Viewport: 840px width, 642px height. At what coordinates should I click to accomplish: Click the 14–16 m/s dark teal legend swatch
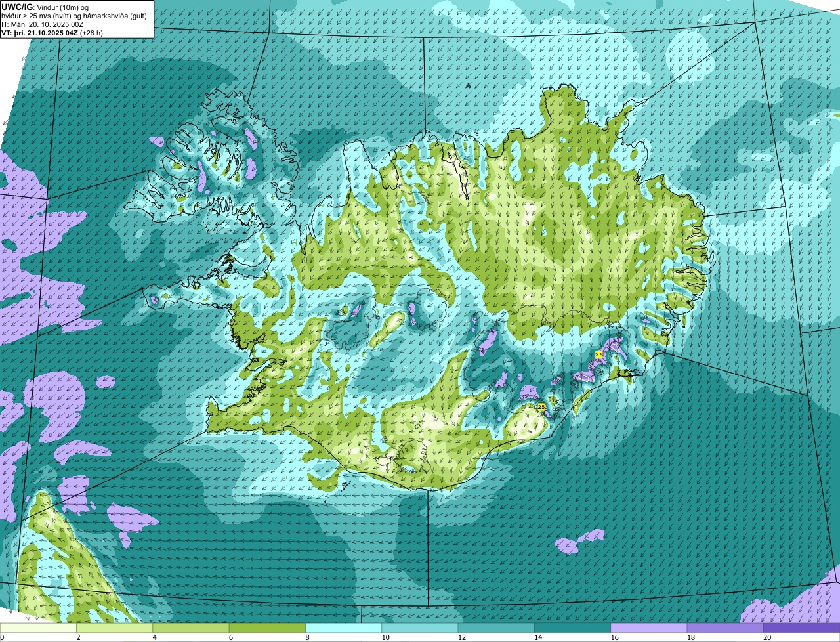click(x=572, y=628)
